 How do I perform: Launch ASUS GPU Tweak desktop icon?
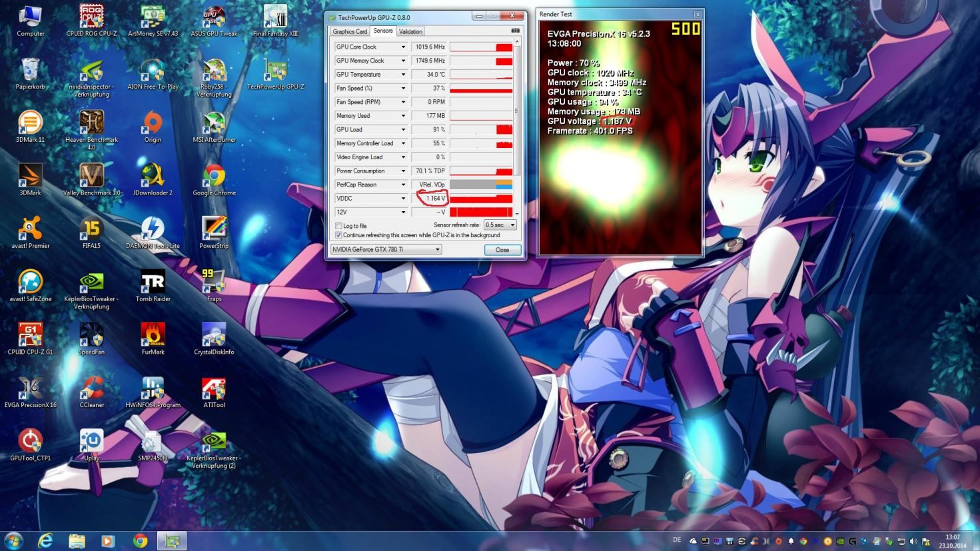(x=214, y=20)
